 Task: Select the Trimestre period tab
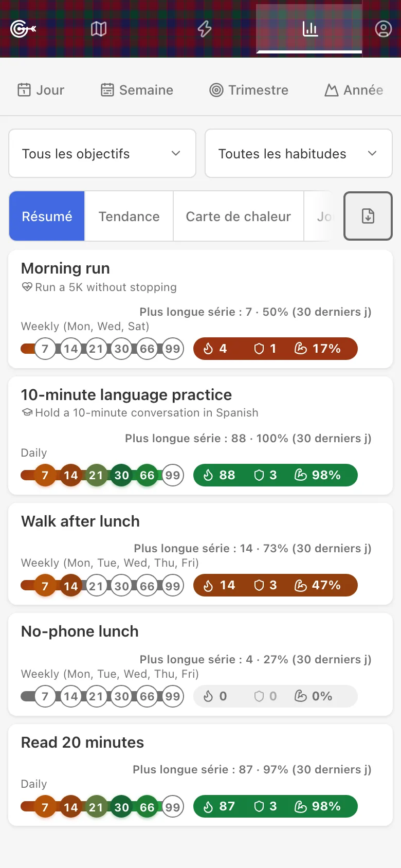[249, 90]
